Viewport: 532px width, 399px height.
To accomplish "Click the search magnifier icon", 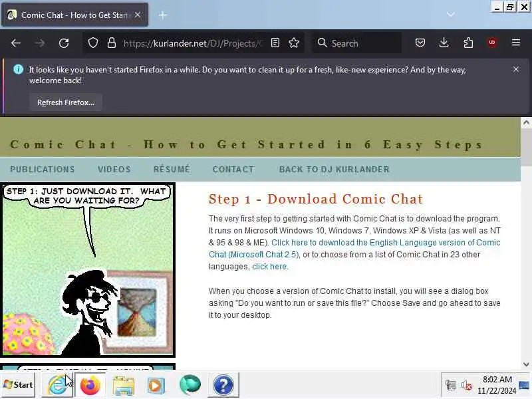I will (x=322, y=43).
